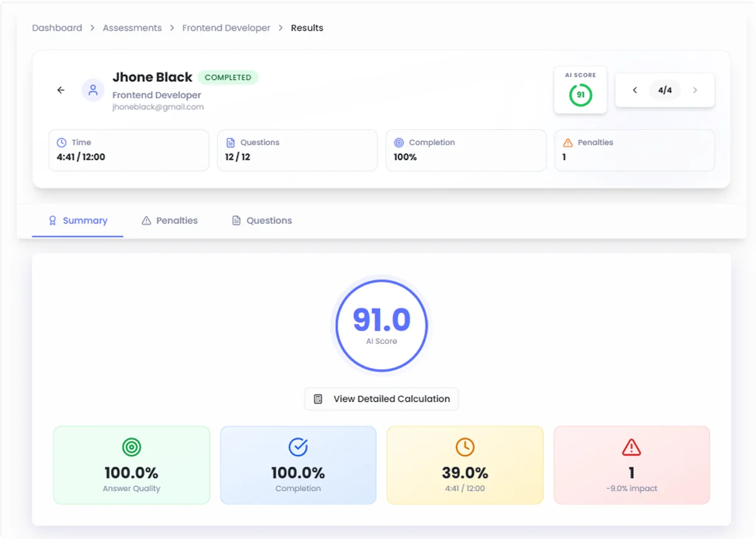Click the blue Completion checkmark icon
Screen dimensions: 756x539
pyautogui.click(x=298, y=447)
